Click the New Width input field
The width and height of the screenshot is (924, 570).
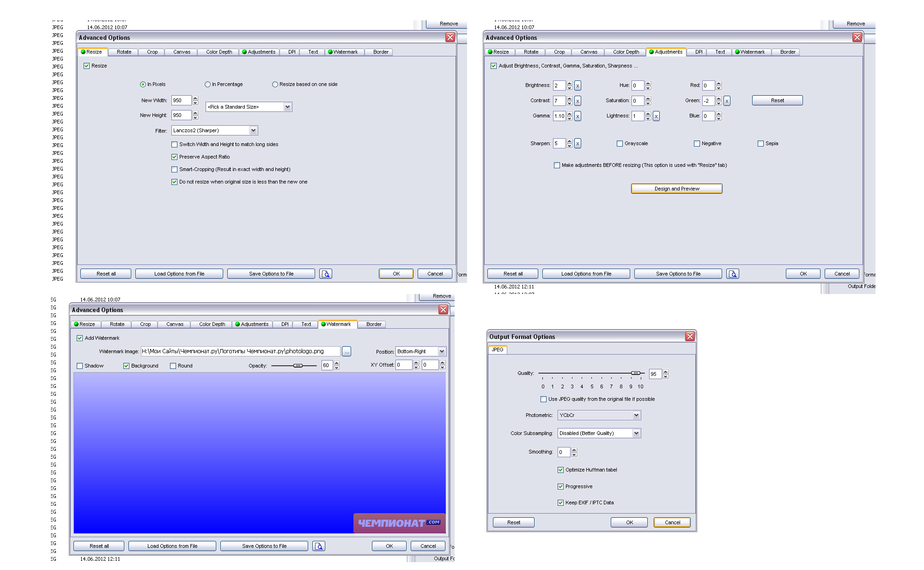(x=181, y=100)
